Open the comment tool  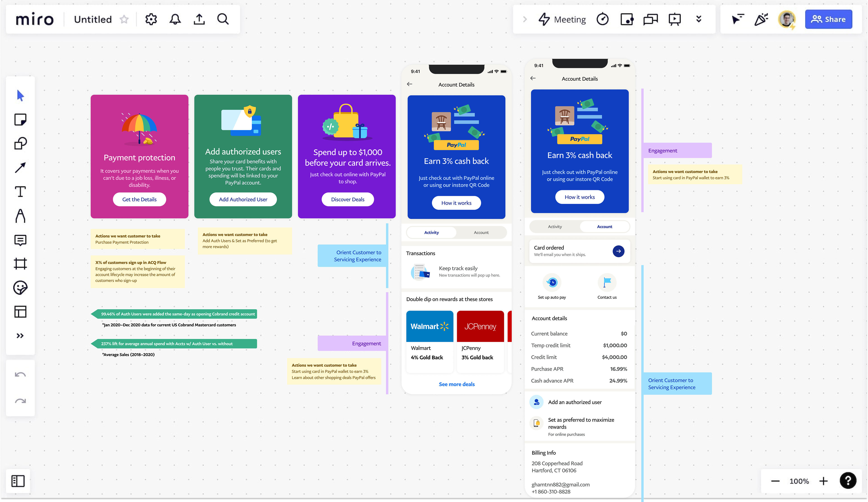(x=20, y=240)
